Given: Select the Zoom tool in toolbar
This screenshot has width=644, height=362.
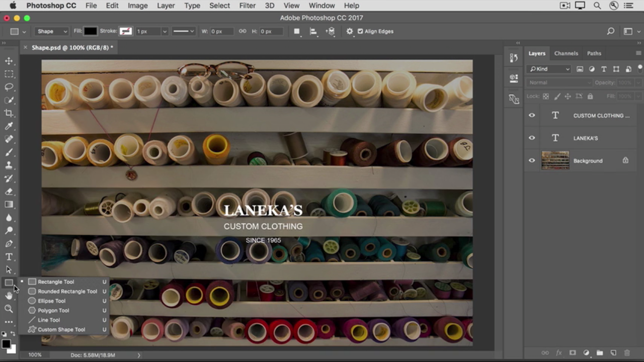Looking at the screenshot, I should coord(9,309).
